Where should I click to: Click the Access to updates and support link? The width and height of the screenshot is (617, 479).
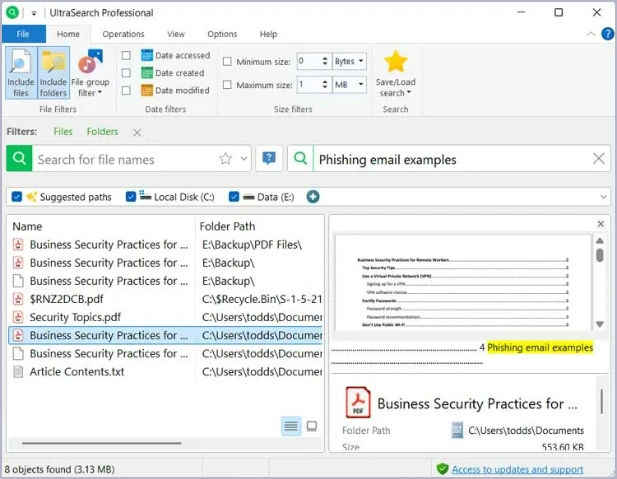tap(517, 469)
